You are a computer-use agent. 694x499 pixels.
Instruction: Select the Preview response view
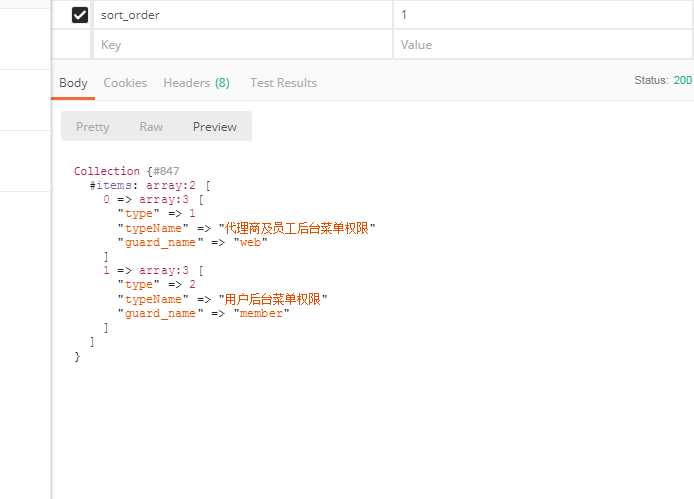(215, 127)
